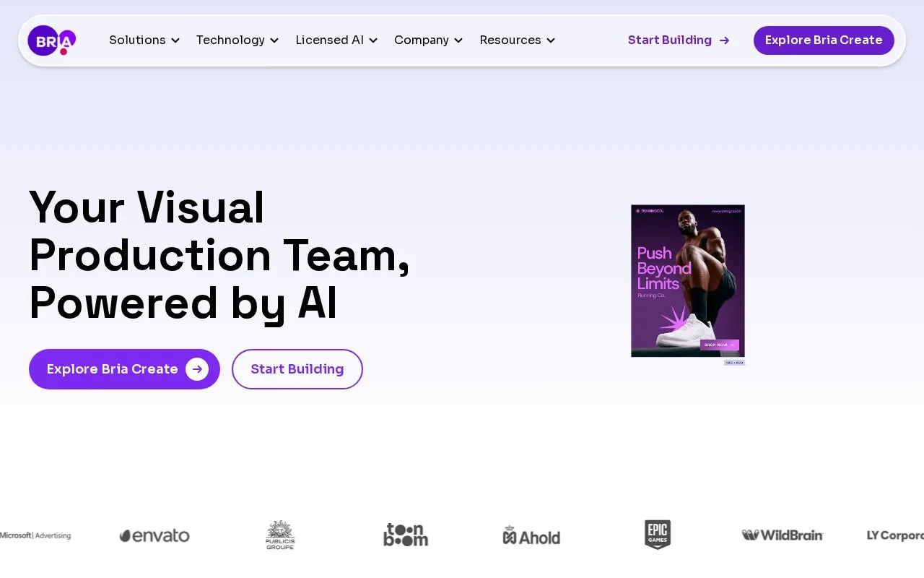Click the Shop Now button in the ad
Screen dimensions: 924x578
[719, 345]
